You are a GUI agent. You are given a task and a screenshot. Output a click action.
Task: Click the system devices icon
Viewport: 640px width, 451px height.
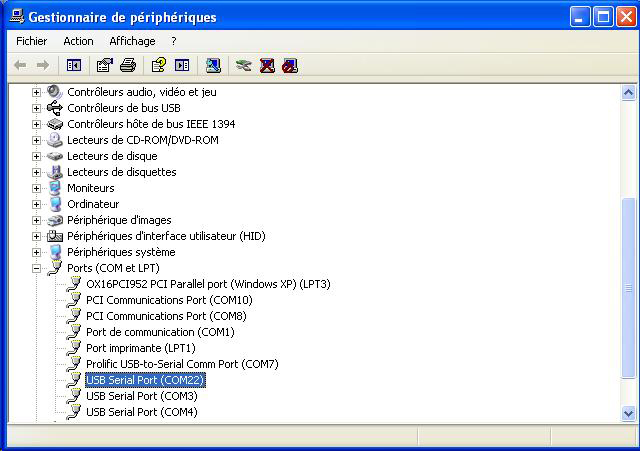click(55, 252)
